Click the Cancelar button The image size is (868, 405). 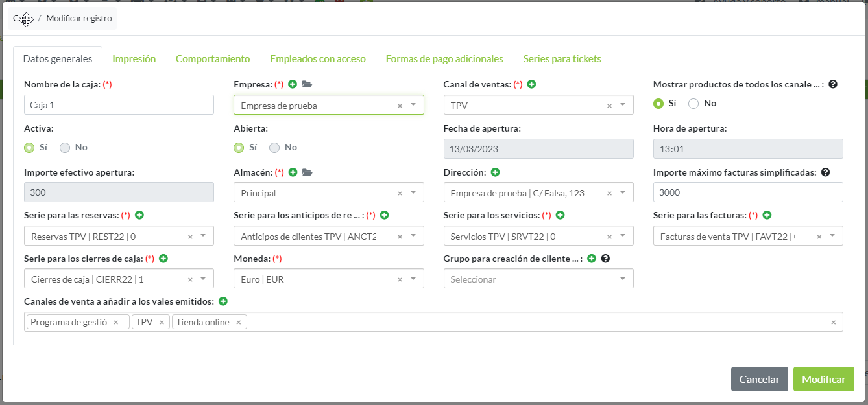point(759,379)
